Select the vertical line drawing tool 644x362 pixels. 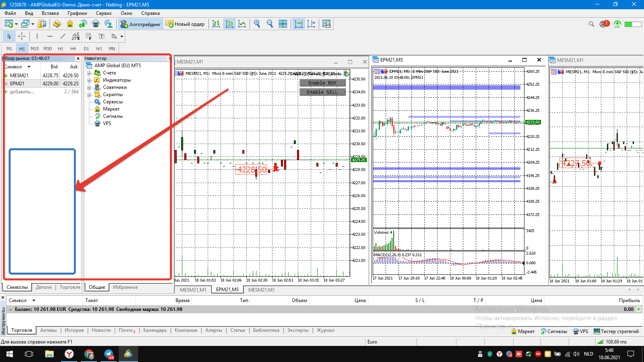click(37, 36)
